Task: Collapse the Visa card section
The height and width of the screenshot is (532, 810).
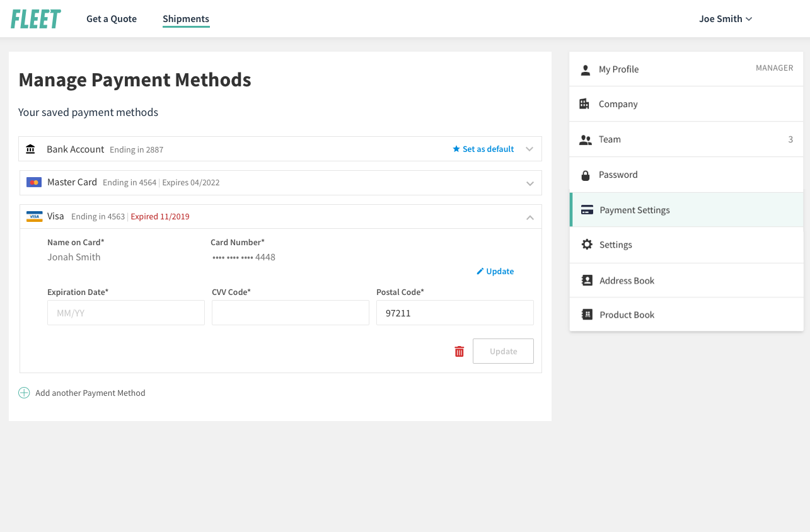Action: point(529,217)
